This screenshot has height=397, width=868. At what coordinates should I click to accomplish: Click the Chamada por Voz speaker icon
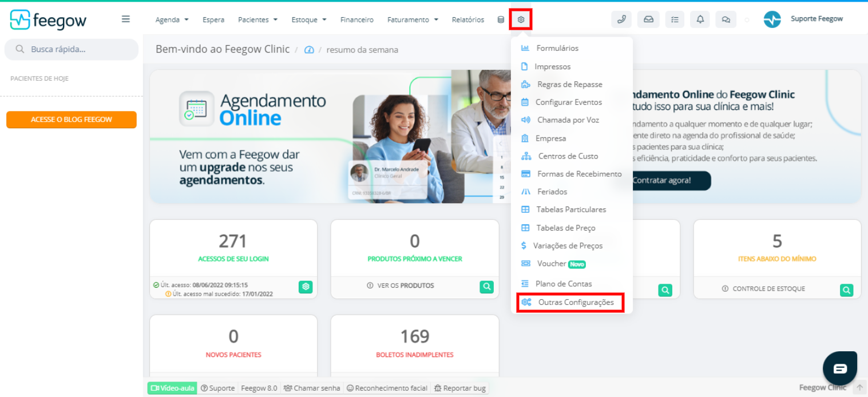coord(525,120)
